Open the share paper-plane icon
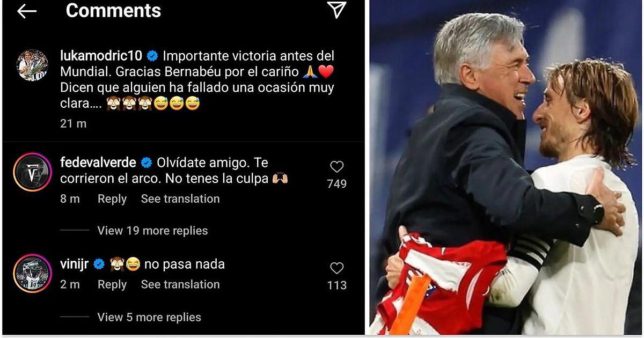 336,10
